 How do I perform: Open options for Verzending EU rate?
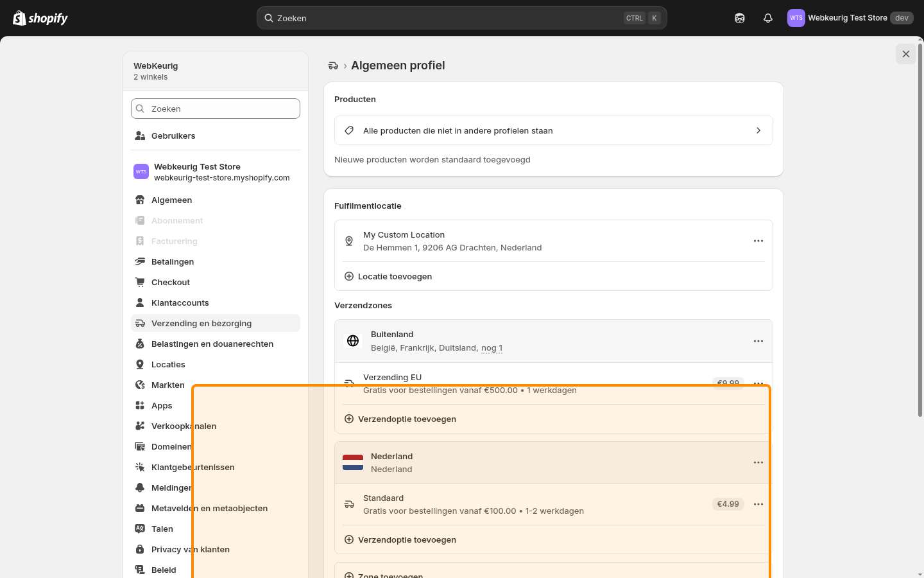coord(758,383)
